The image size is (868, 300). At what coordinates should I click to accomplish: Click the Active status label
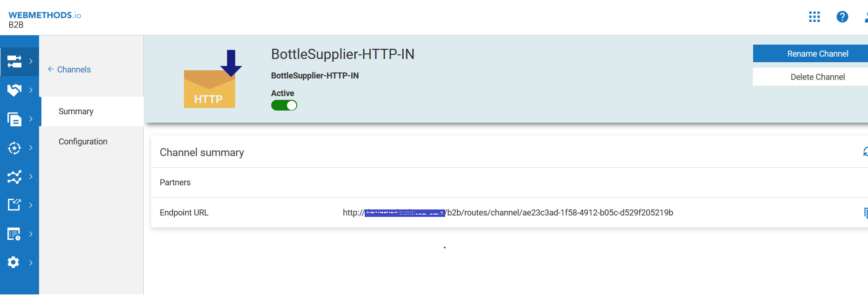pyautogui.click(x=283, y=93)
